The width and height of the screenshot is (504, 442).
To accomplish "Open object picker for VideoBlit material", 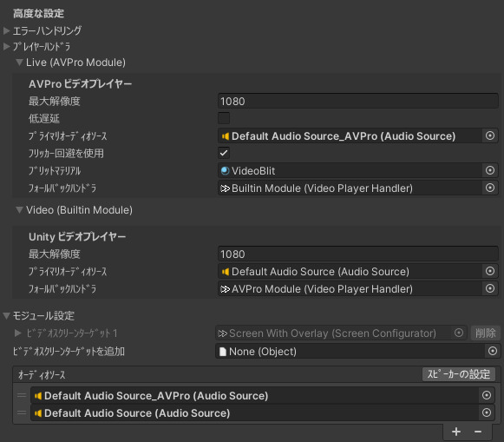I will pos(490,170).
